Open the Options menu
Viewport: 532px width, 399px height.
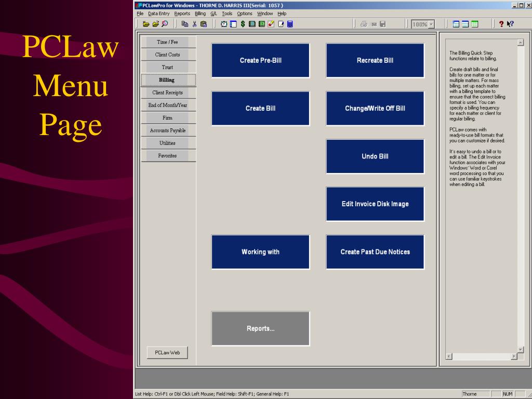245,14
